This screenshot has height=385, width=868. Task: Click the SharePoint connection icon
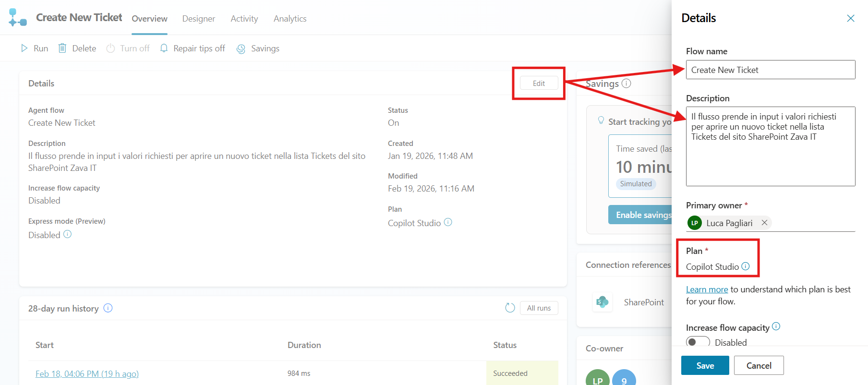(x=602, y=302)
